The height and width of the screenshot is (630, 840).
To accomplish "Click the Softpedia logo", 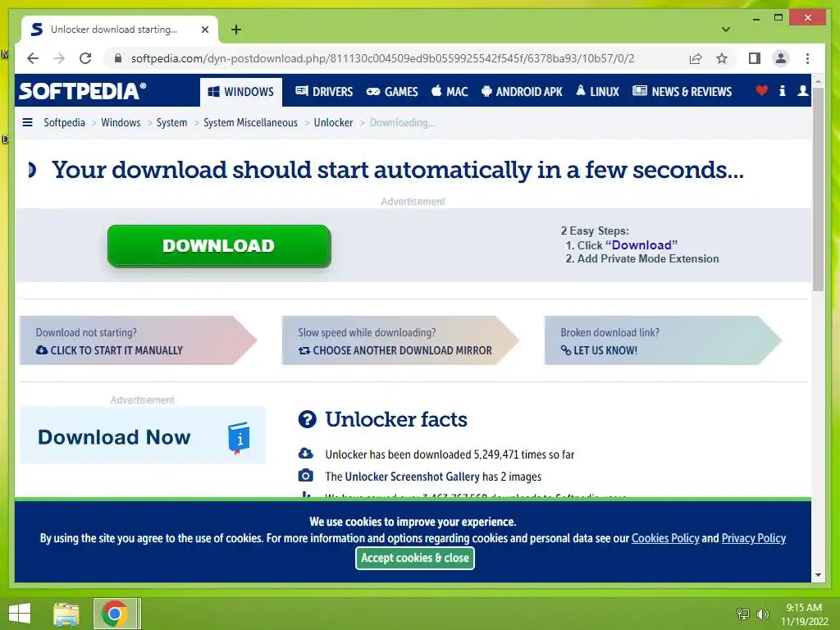I will [x=82, y=91].
